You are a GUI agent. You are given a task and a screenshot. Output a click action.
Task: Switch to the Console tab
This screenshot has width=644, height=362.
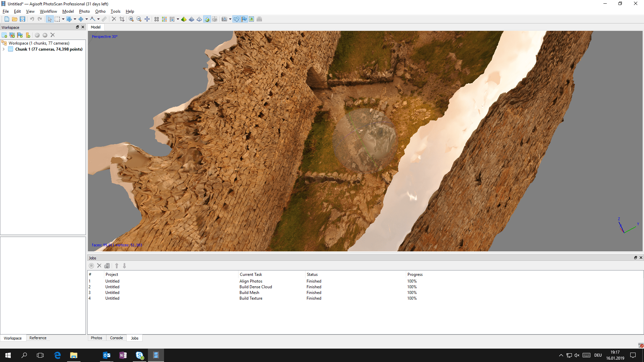click(116, 338)
